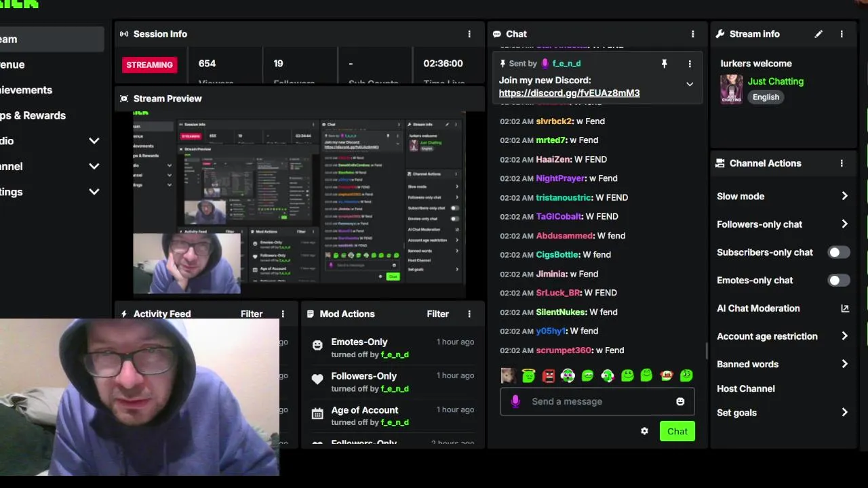The height and width of the screenshot is (488, 868).
Task: Click the green Chat send button
Action: click(x=677, y=431)
